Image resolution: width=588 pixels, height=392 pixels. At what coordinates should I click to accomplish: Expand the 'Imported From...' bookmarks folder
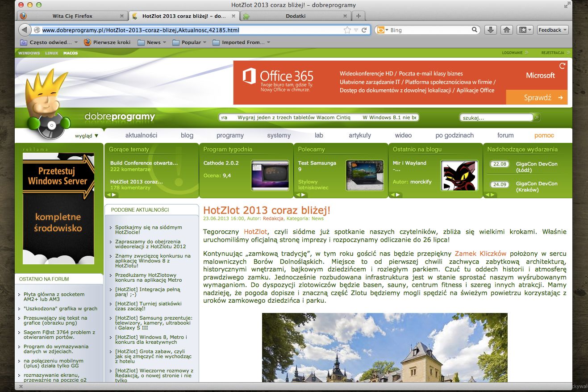tap(241, 42)
